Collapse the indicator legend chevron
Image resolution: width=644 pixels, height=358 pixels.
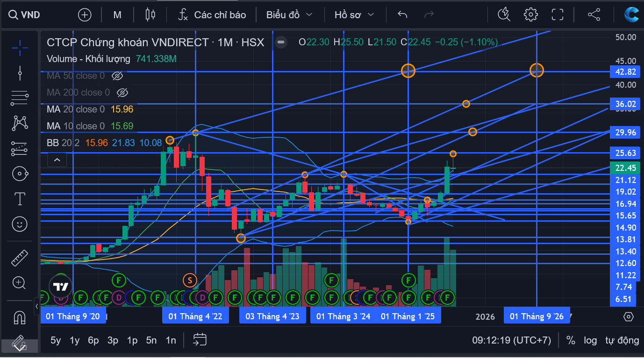[57, 160]
